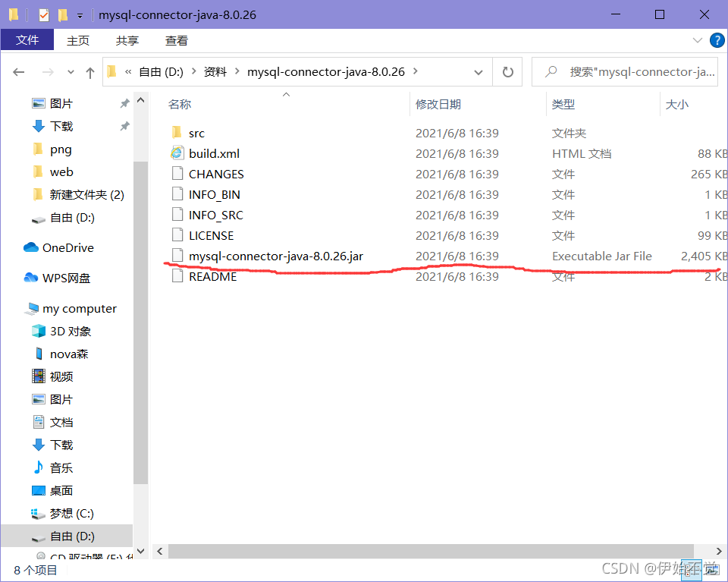This screenshot has height=582, width=728.
Task: Select the web folder in sidebar
Action: (x=61, y=171)
